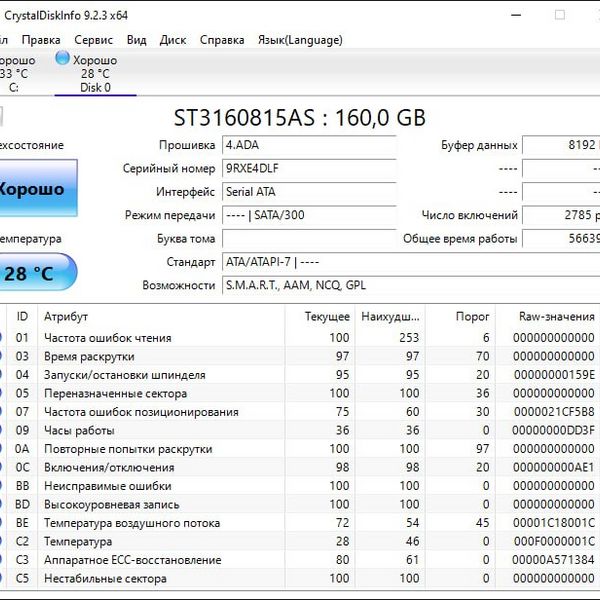Click threshold value 45 in row BE
600x600 pixels.
click(x=483, y=523)
